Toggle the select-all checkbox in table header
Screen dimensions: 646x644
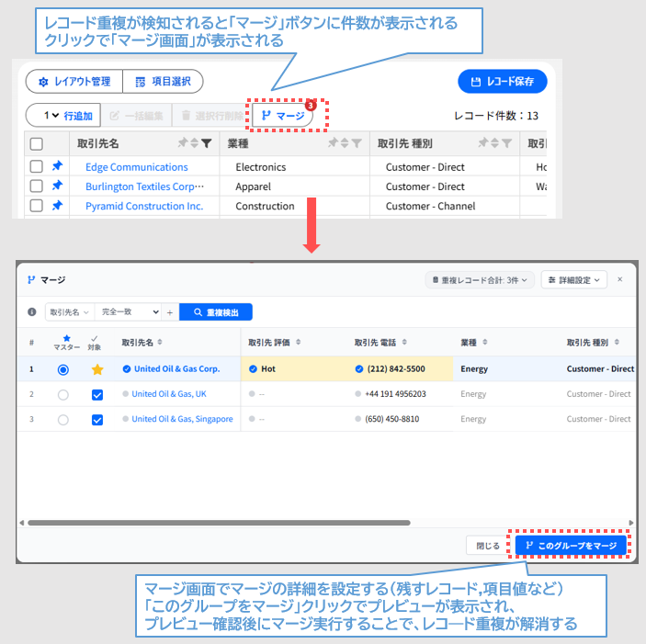click(x=37, y=144)
